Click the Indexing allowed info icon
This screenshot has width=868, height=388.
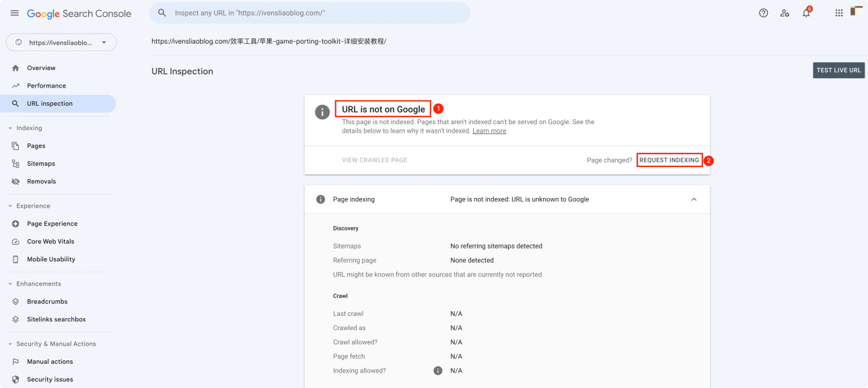tap(438, 370)
